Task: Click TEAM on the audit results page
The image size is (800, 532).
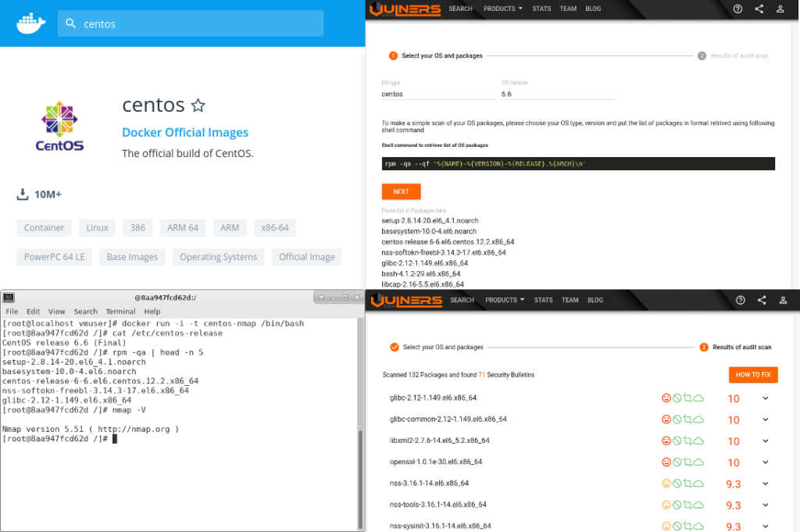Action: (x=570, y=300)
